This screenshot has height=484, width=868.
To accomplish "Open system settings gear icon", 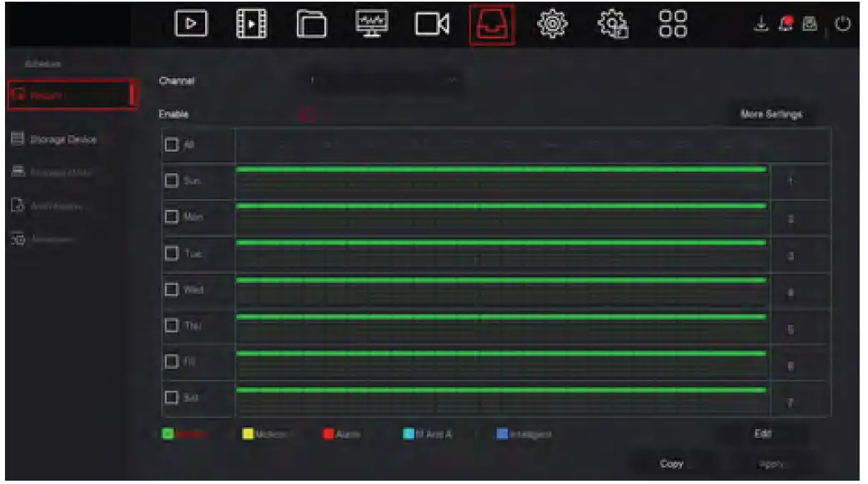I will pos(553,24).
